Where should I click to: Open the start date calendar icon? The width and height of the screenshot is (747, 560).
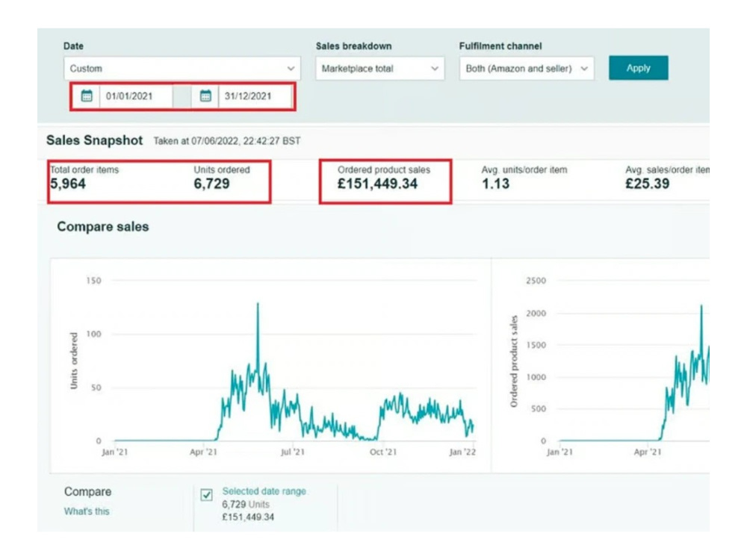coord(87,96)
